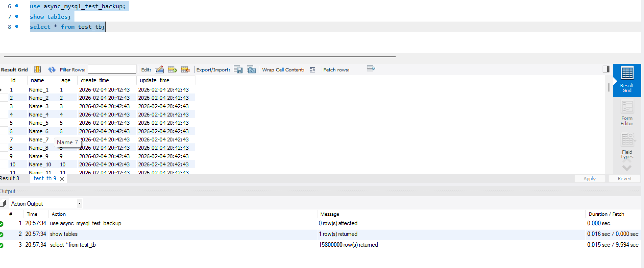Click the edit current row pencil icon
The width and height of the screenshot is (644, 268).
[159, 70]
